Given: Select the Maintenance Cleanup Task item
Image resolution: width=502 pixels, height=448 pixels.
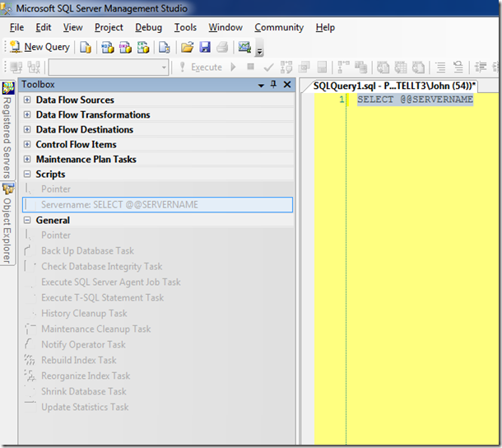Looking at the screenshot, I should 157,329.
